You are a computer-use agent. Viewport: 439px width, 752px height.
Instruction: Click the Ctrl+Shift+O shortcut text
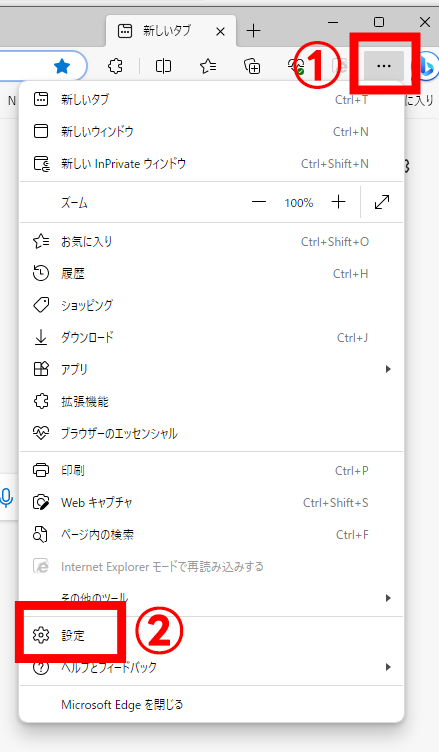point(335,242)
